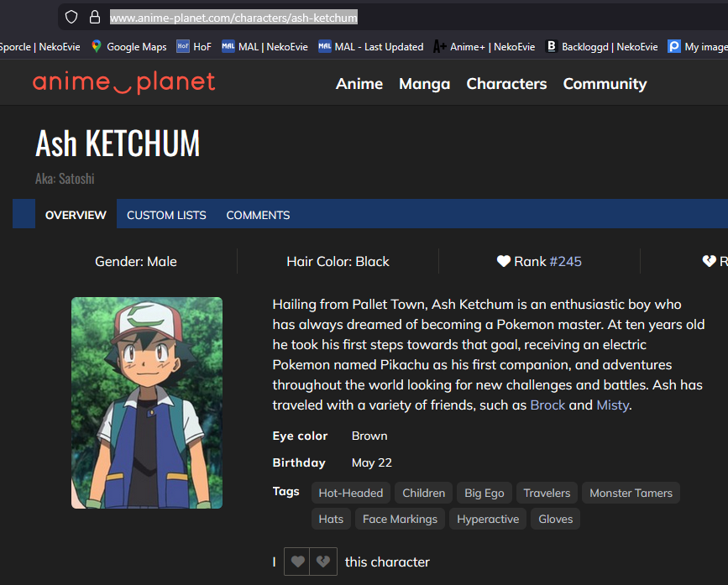This screenshot has height=585, width=728.
Task: Open the Brock character link
Action: pos(547,405)
